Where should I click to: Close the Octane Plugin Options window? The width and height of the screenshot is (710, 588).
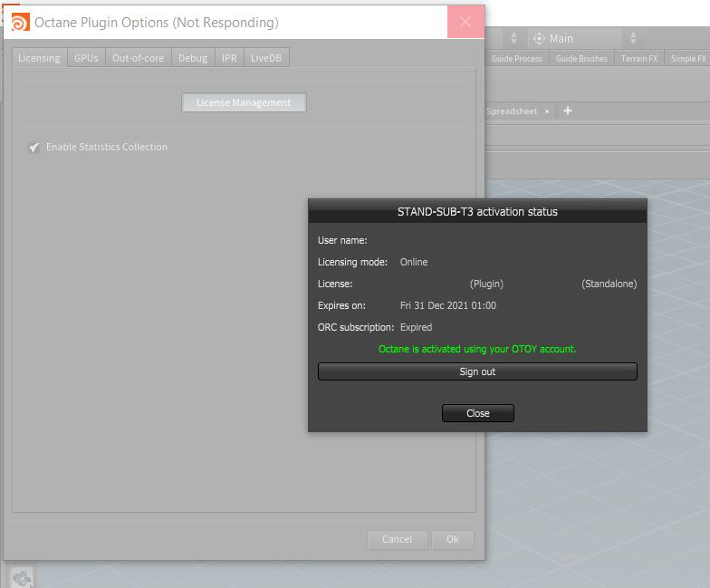(465, 22)
